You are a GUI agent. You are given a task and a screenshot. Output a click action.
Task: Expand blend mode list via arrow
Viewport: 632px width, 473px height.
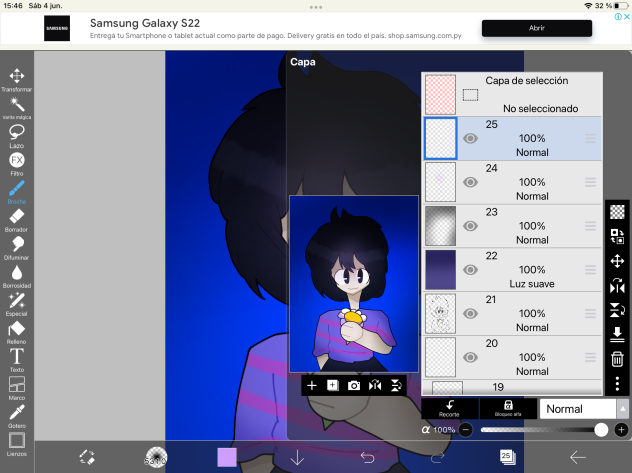point(623,409)
